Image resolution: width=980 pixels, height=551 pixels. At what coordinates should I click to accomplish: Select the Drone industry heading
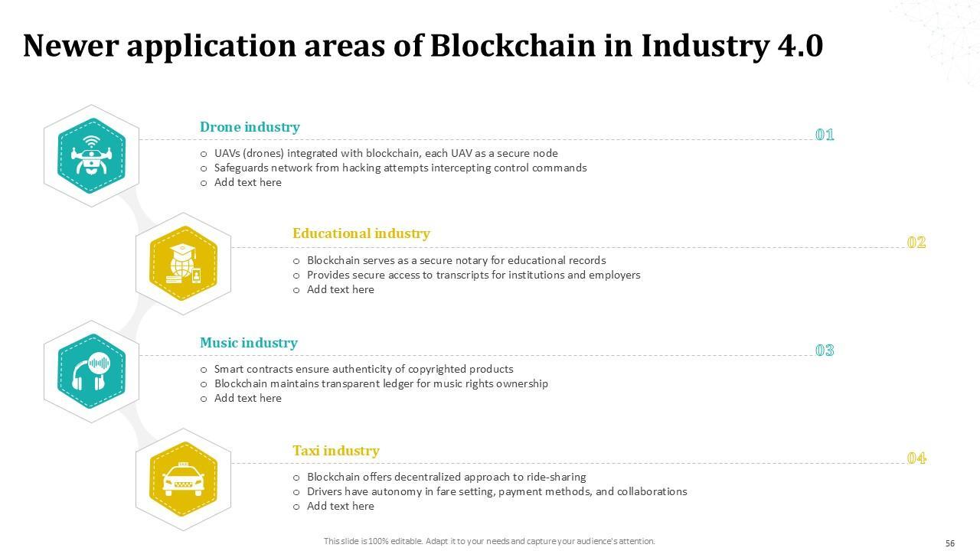250,127
